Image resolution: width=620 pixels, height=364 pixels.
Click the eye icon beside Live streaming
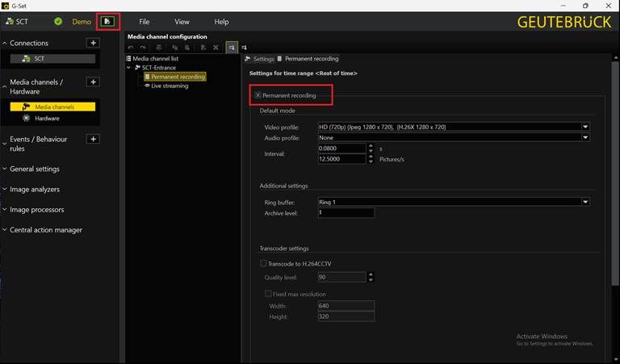(x=147, y=86)
